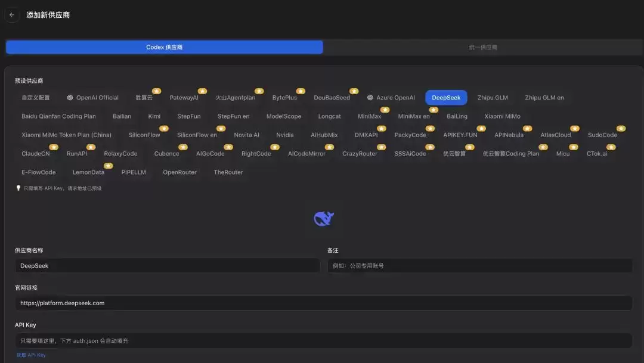Click the star badge on PatewayAI

[202, 91]
